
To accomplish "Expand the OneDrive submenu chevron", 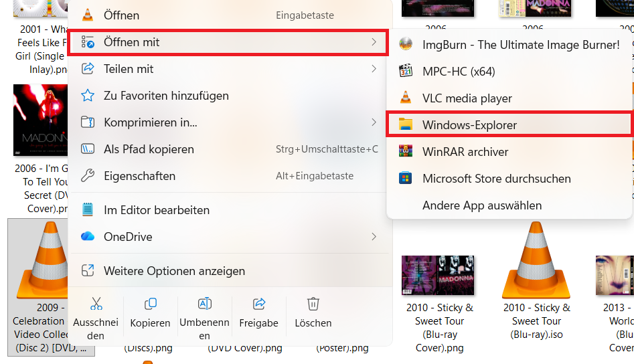I will [x=374, y=236].
